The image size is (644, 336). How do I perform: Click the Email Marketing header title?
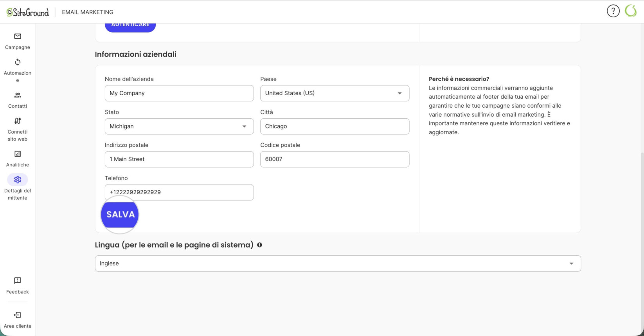point(88,12)
